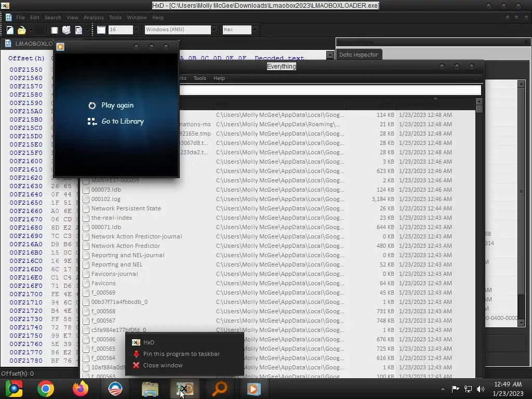Click HxD entry in the taskbar jump list
The height and width of the screenshot is (399, 532).
(184, 342)
